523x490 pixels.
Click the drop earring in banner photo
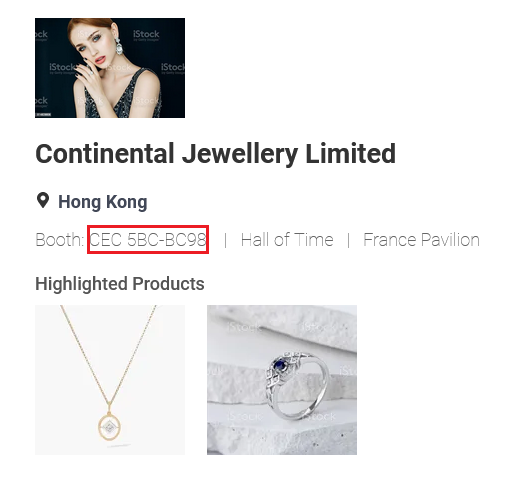click(119, 46)
